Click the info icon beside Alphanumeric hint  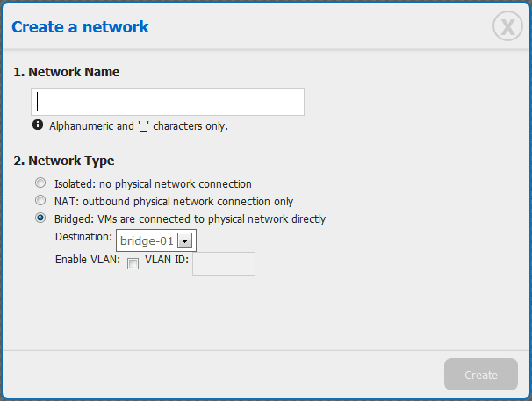38,125
